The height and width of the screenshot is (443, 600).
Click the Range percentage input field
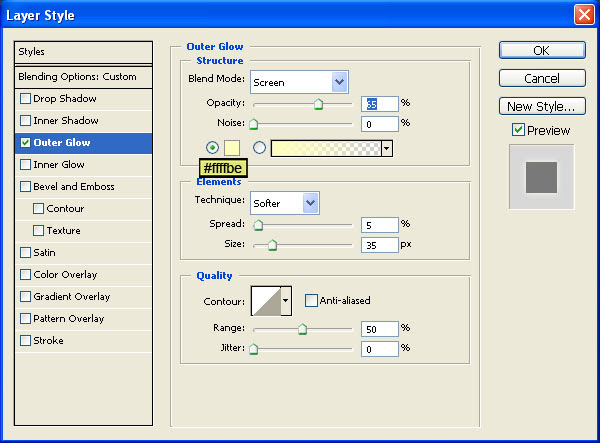click(380, 329)
